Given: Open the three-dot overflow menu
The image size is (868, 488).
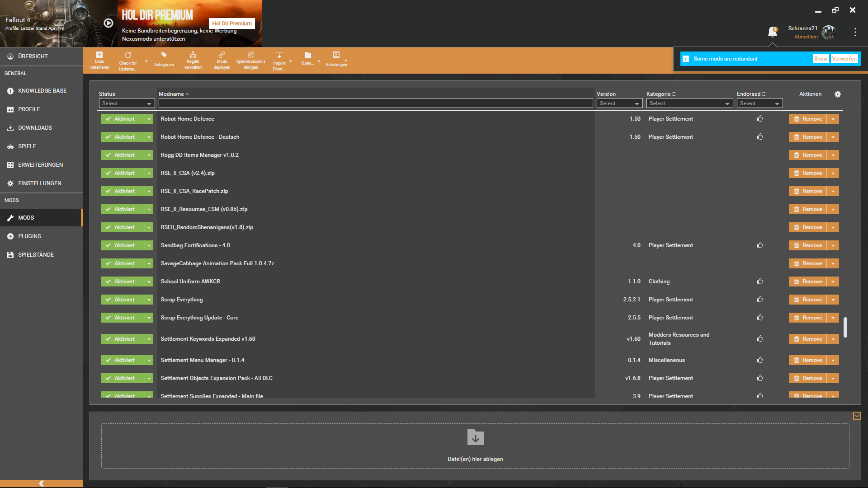Looking at the screenshot, I should (855, 32).
